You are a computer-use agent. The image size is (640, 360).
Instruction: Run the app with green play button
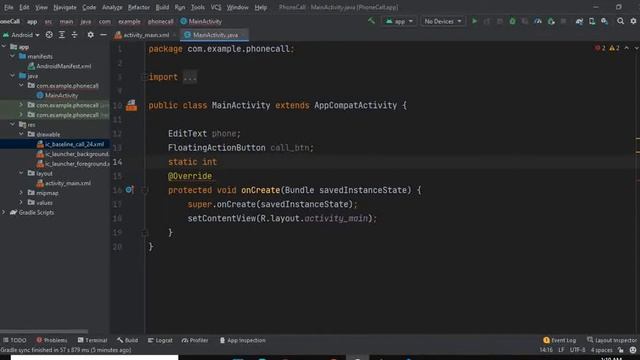(x=474, y=21)
